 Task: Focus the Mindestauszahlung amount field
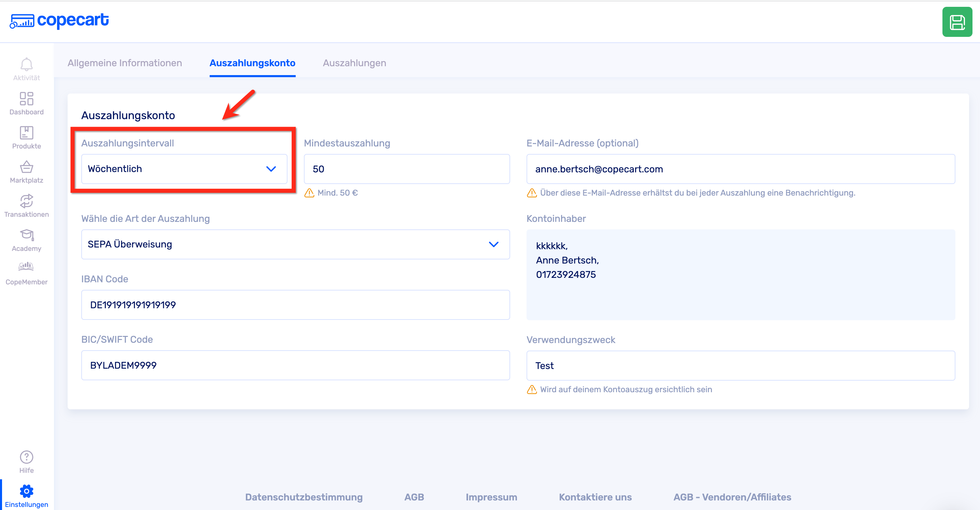(406, 169)
